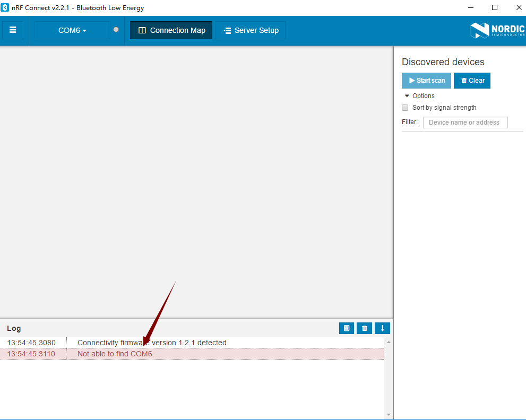Select the 'Connectivity firmware version 1.2.1 detected' log entry

192,343
